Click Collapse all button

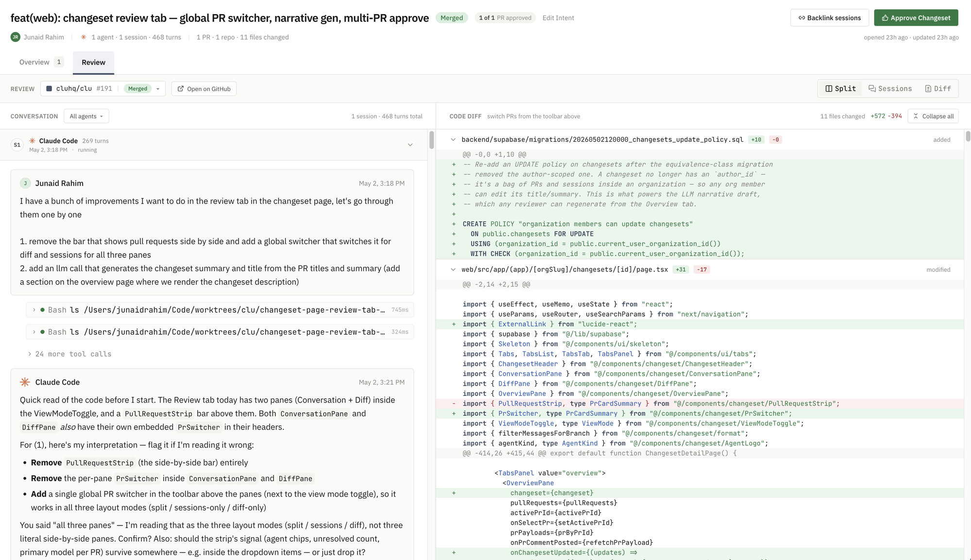point(933,116)
